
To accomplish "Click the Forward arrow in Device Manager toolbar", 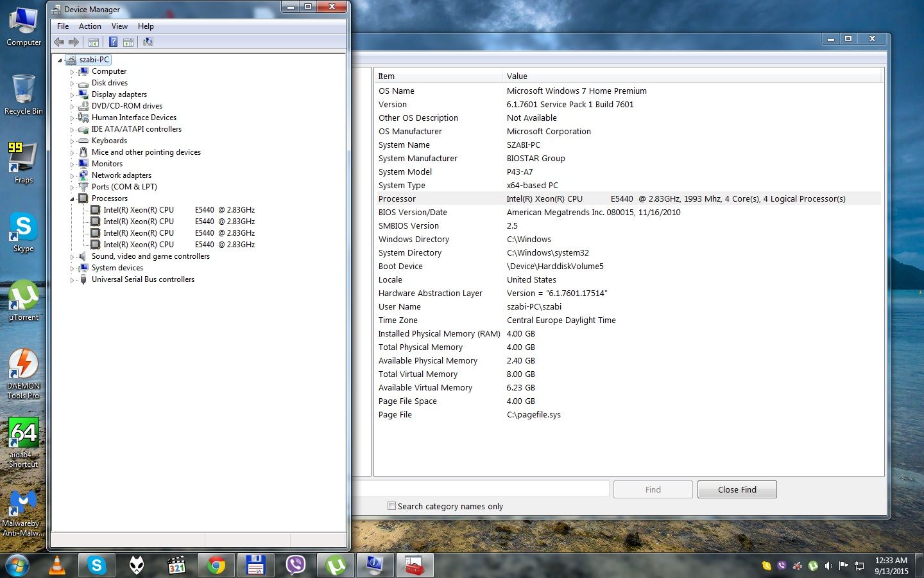I will click(x=74, y=42).
